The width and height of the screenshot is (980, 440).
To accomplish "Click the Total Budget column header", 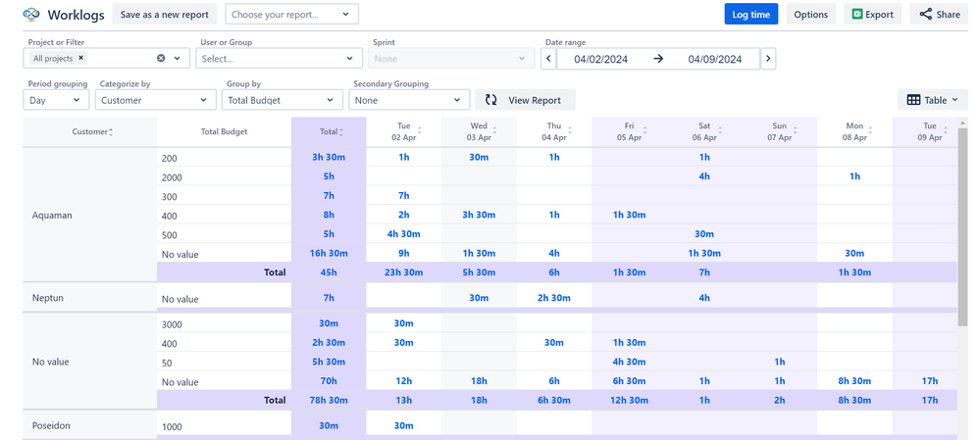I will pyautogui.click(x=224, y=131).
